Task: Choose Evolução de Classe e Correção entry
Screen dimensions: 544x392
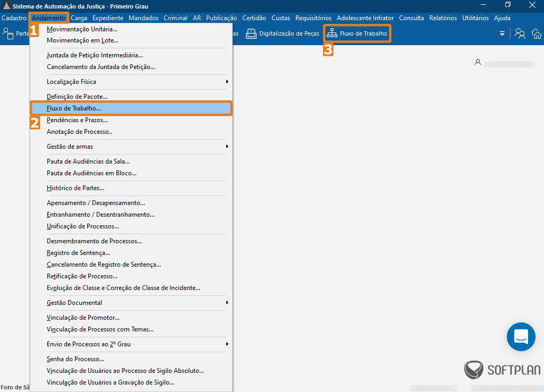Action: point(131,288)
